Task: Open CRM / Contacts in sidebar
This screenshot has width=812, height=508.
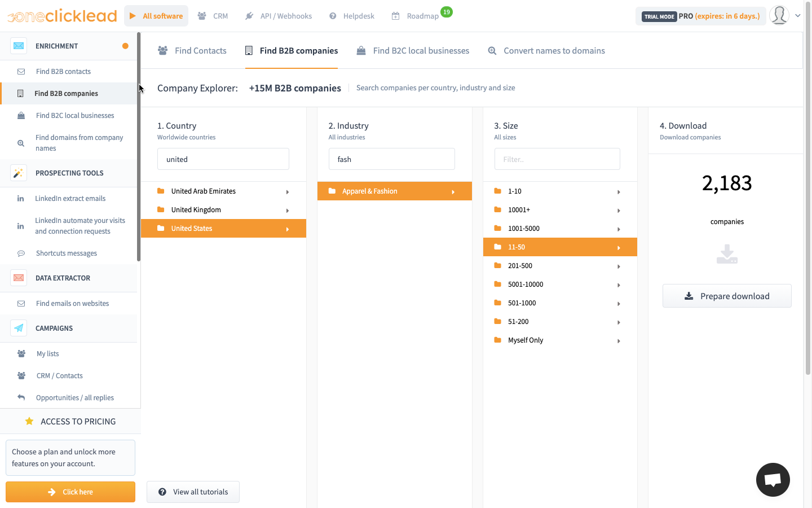Action: point(69,376)
